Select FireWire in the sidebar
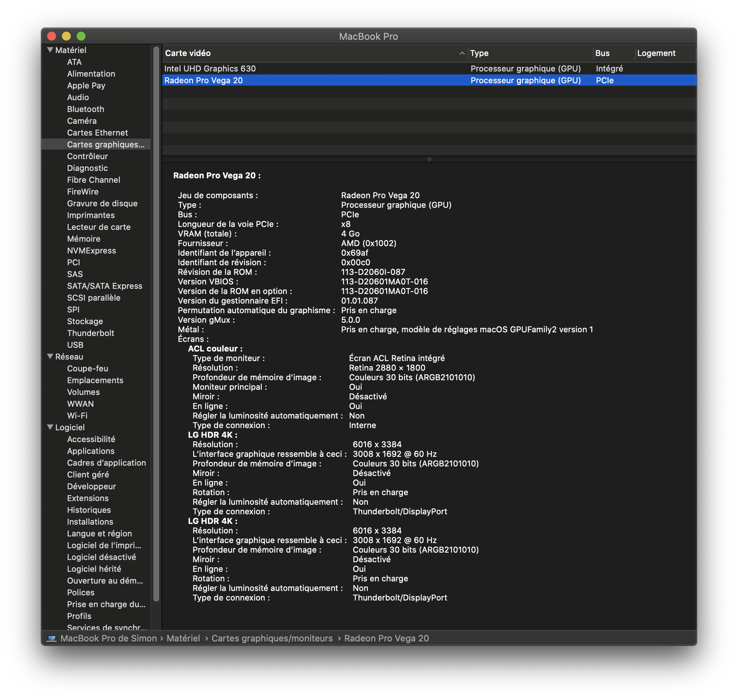738x700 pixels. click(83, 192)
